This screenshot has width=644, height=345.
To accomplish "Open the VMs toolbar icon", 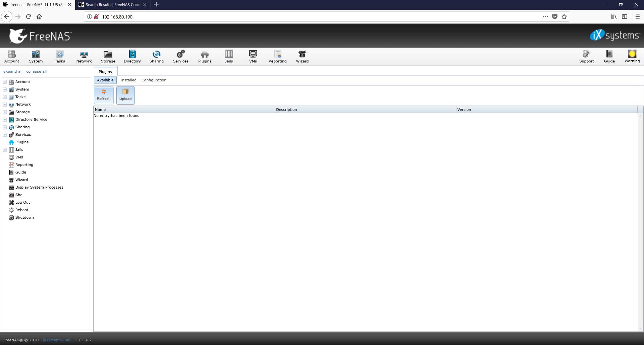I will coord(253,57).
